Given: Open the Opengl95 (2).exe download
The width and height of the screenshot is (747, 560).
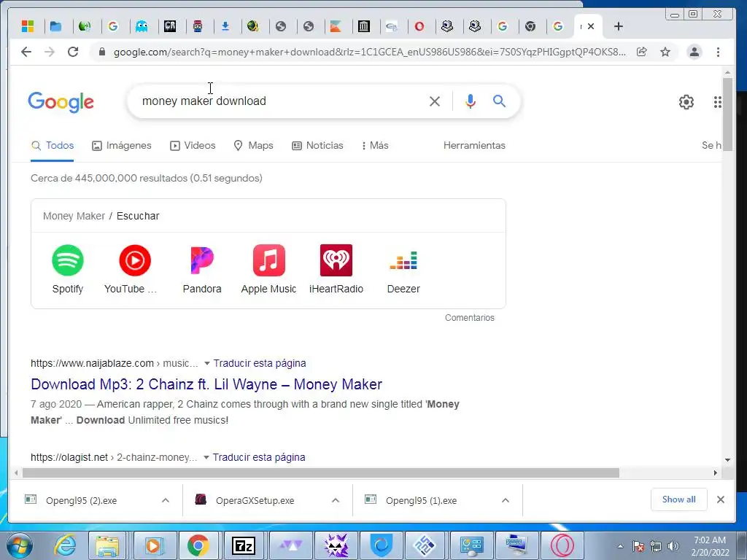Looking at the screenshot, I should point(81,500).
